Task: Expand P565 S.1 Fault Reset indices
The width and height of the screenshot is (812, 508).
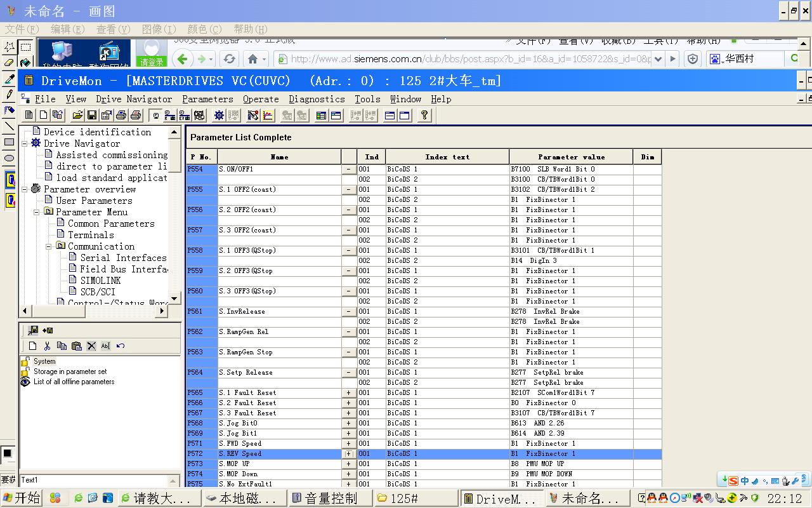Action: click(349, 393)
